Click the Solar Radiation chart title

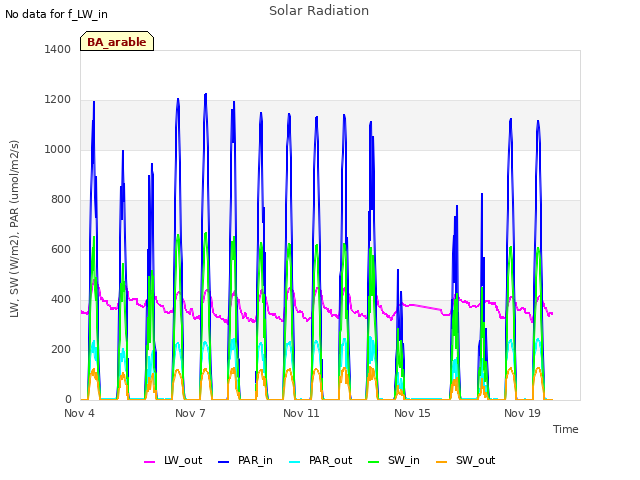click(x=319, y=11)
